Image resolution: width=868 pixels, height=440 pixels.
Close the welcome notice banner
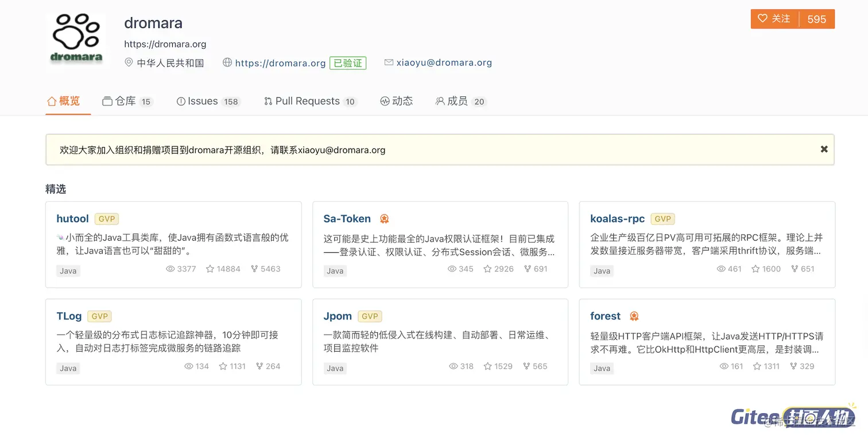tap(824, 149)
